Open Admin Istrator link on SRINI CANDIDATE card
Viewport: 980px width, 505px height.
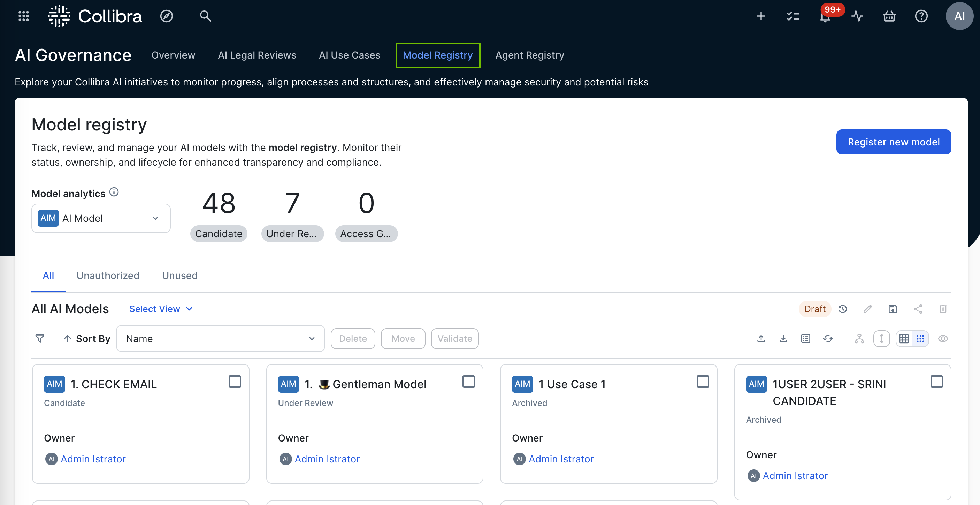tap(795, 476)
